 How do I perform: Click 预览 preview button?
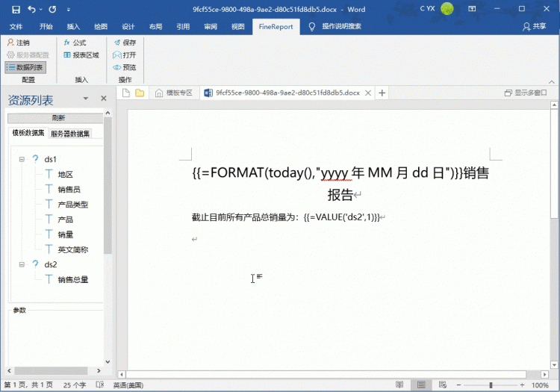pyautogui.click(x=125, y=67)
